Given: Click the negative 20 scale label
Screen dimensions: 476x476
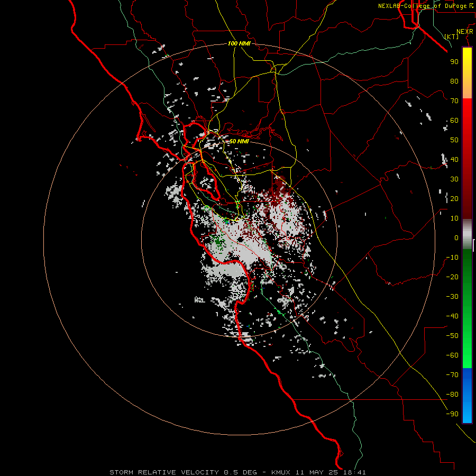Looking at the screenshot, I should click(452, 277).
